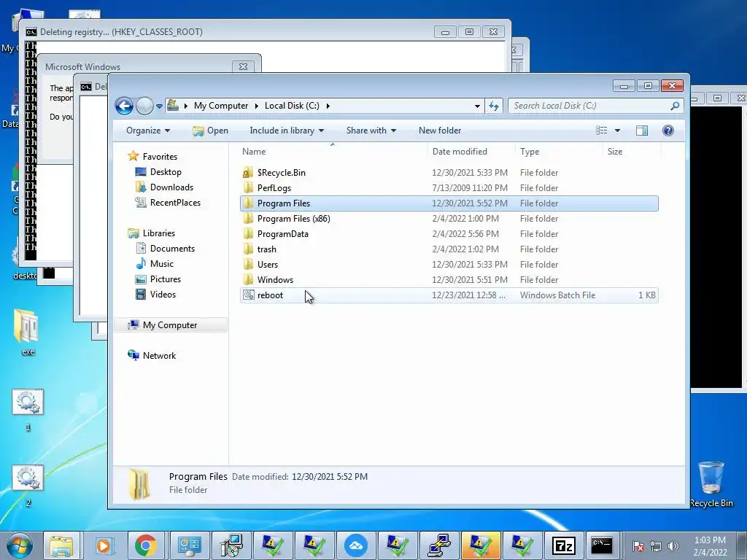
Task: Select My Computer in the address breadcrumb
Action: pyautogui.click(x=220, y=106)
